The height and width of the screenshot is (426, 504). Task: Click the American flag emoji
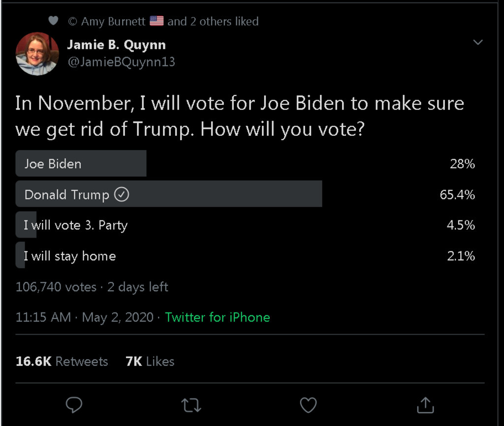(156, 21)
